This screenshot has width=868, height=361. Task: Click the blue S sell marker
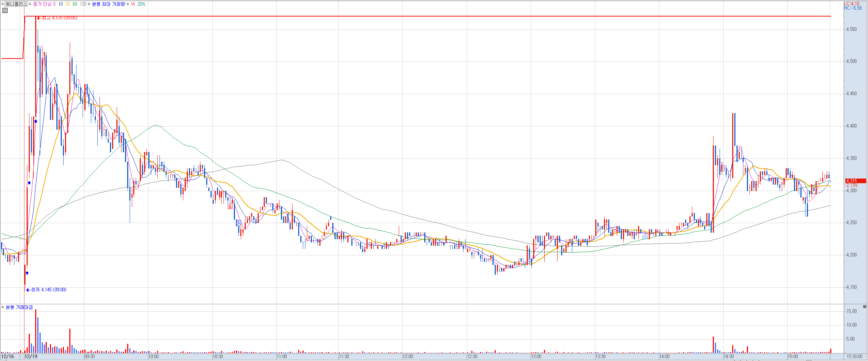tap(238, 223)
